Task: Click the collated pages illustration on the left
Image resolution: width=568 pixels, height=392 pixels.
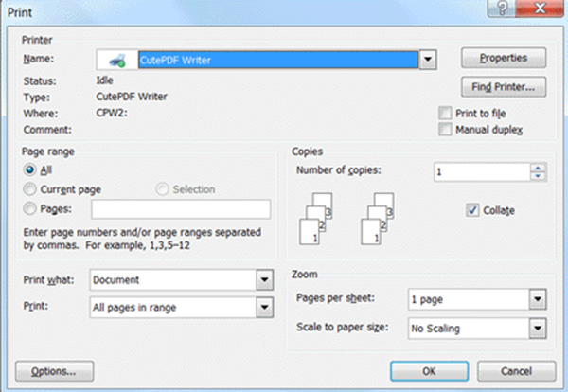Action: (x=316, y=219)
